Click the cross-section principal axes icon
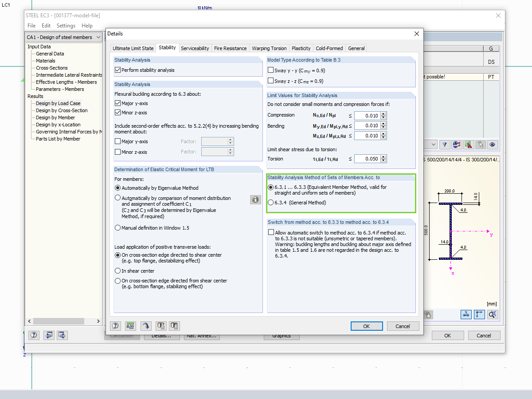 479,314
